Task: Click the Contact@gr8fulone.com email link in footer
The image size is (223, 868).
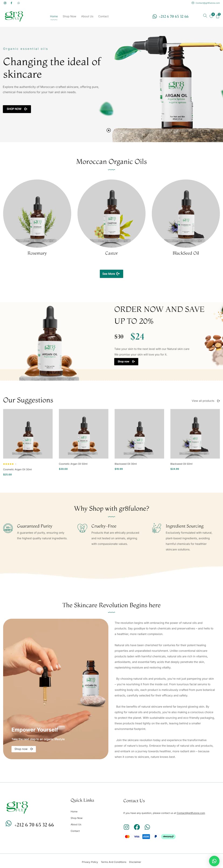Action: tap(191, 813)
